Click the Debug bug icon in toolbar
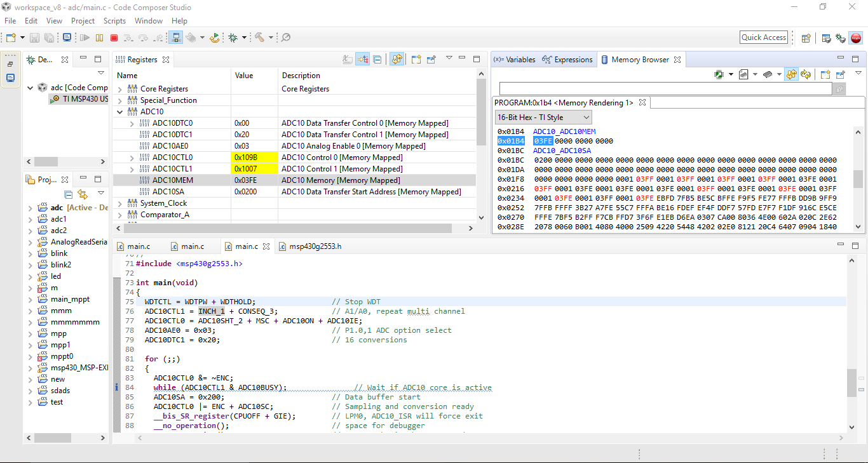The height and width of the screenshot is (463, 868). coord(233,38)
